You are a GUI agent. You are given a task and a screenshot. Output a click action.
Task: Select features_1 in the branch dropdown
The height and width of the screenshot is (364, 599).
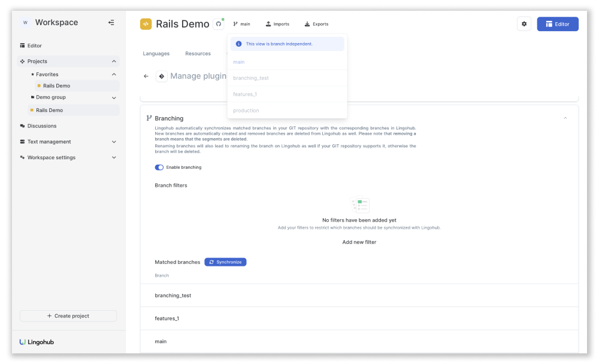(x=287, y=94)
